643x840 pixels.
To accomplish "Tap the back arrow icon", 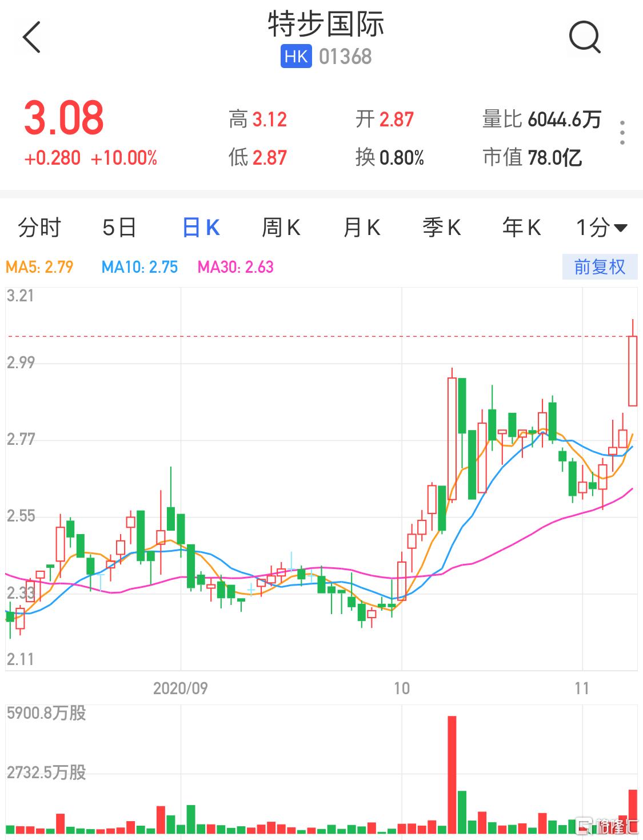I will pos(32,38).
